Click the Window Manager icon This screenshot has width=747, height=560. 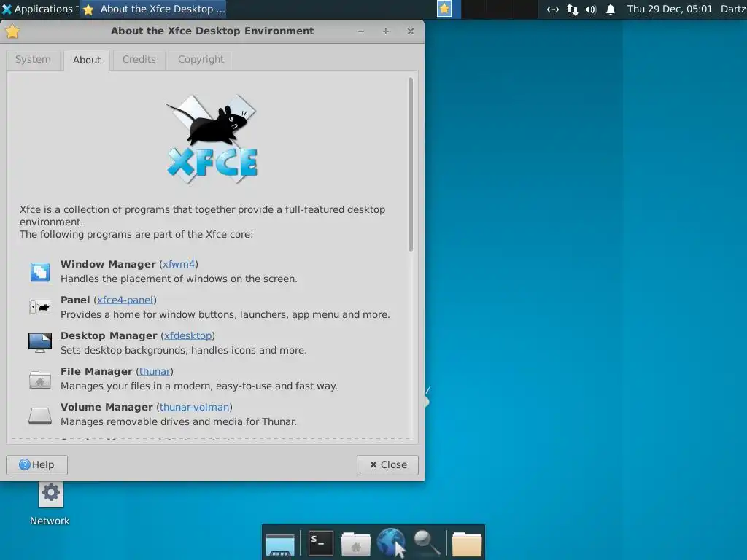(40, 272)
